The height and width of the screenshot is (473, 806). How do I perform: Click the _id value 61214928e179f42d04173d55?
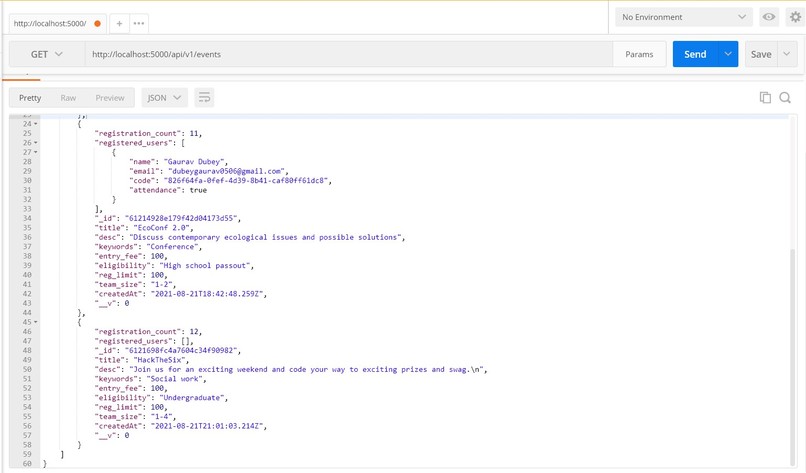[182, 219]
